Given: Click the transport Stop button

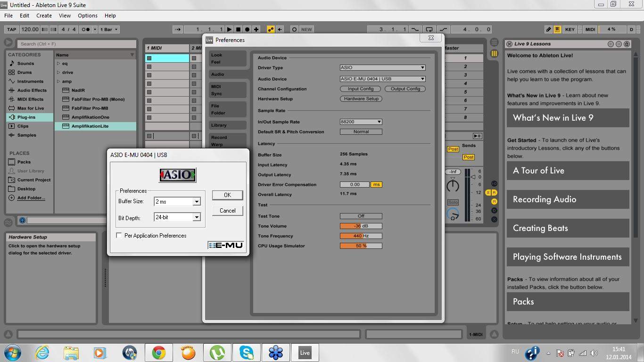Looking at the screenshot, I should point(238,29).
